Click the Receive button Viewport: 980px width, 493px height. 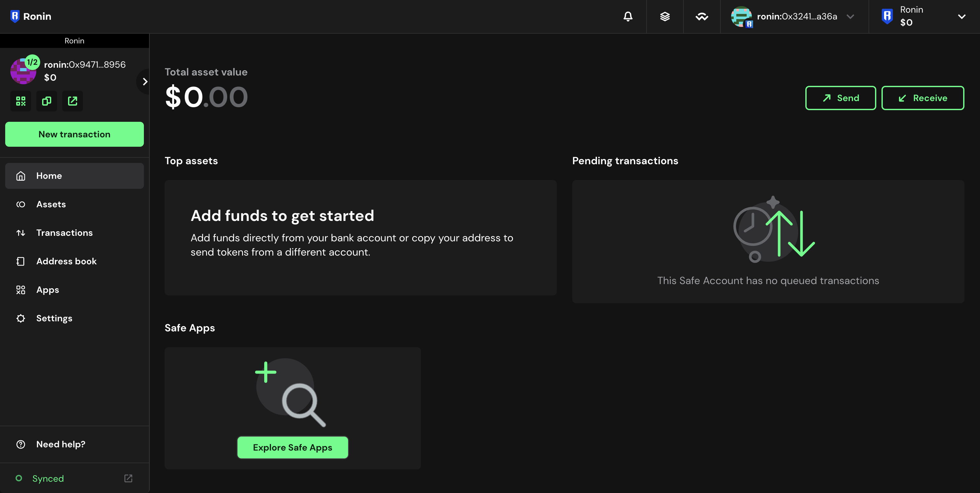[x=923, y=98]
